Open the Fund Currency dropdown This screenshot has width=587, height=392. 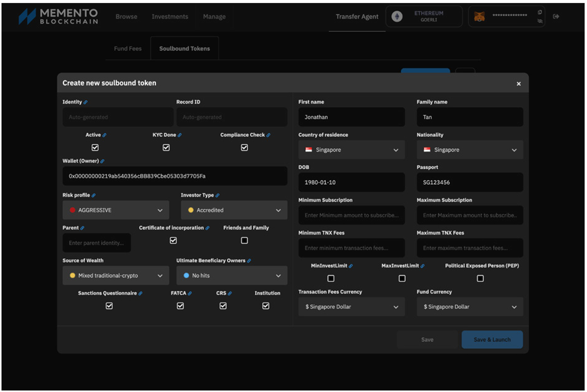click(x=470, y=307)
